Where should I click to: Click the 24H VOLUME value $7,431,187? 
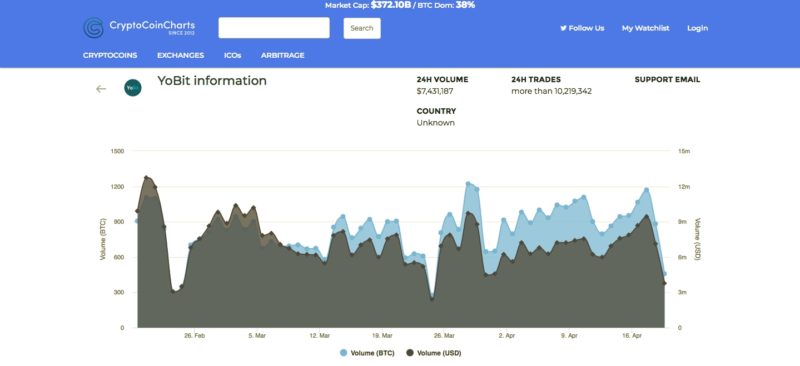(435, 91)
